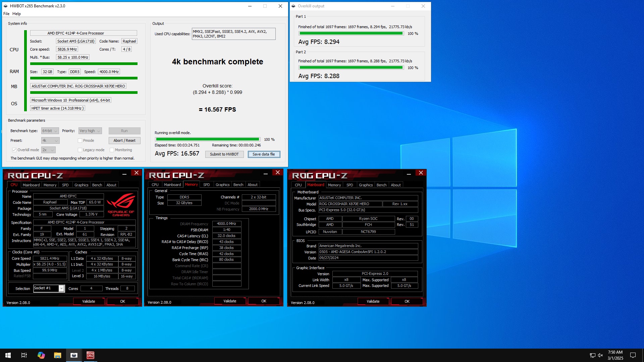Image resolution: width=644 pixels, height=362 pixels.
Task: Click Save data file button
Action: coord(264,154)
